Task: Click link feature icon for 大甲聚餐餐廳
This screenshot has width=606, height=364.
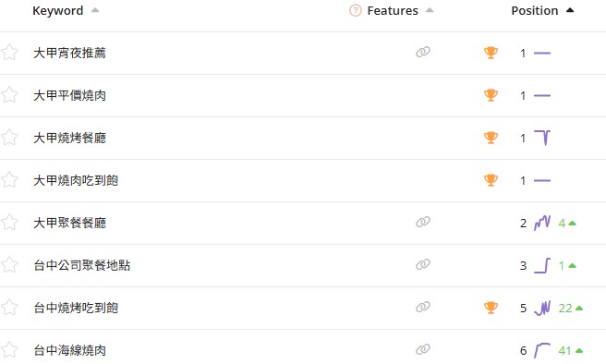Action: pyautogui.click(x=423, y=222)
